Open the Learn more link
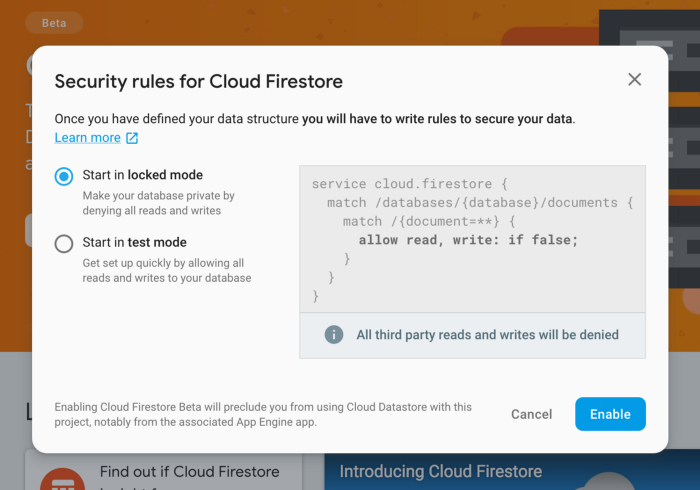 pyautogui.click(x=88, y=137)
